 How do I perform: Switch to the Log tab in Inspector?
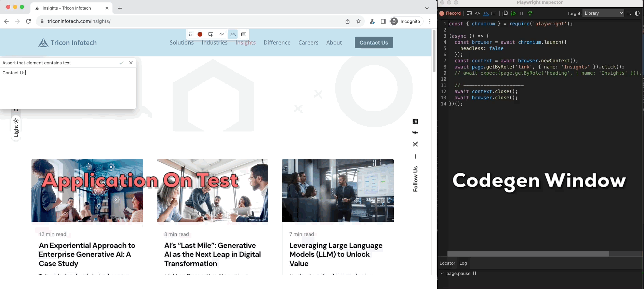(x=463, y=263)
